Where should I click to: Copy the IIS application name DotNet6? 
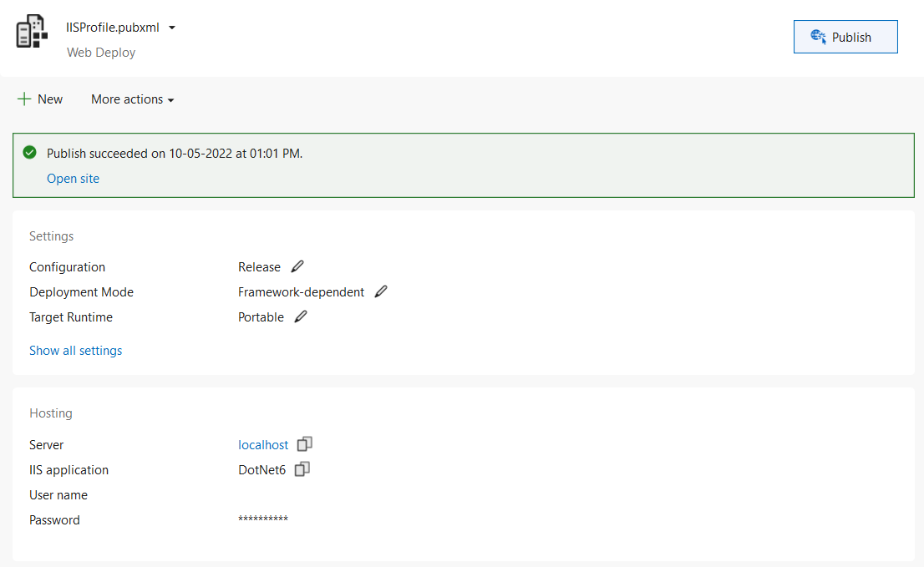(302, 469)
